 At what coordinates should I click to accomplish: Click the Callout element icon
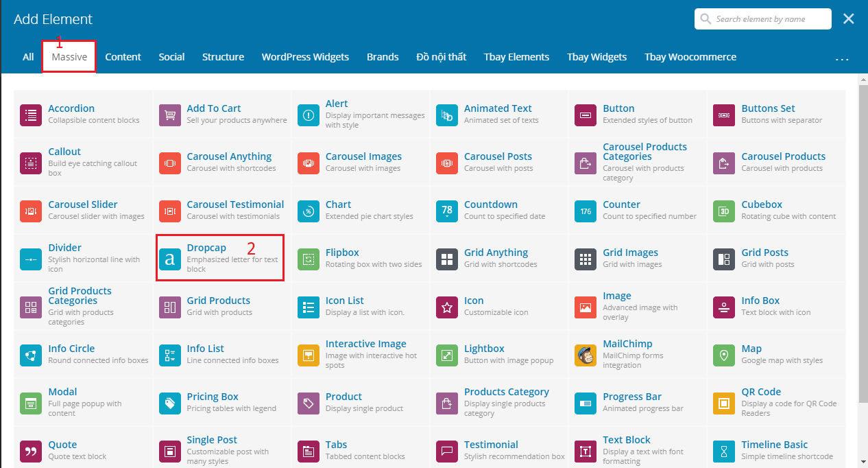tap(31, 163)
